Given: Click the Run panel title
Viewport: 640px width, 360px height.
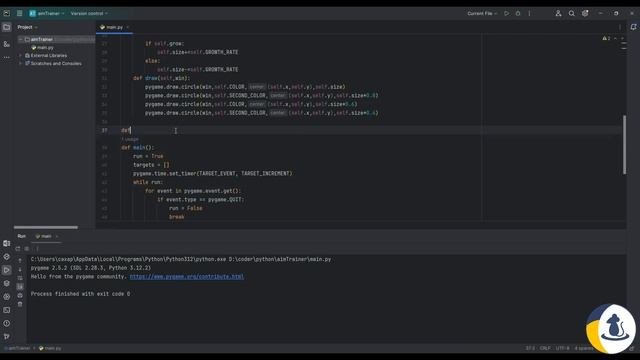Looking at the screenshot, I should pyautogui.click(x=22, y=236).
